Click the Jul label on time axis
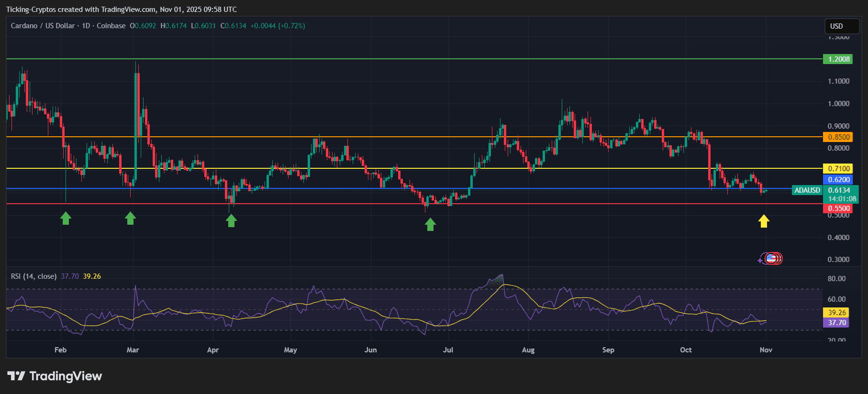This screenshot has width=868, height=394. click(448, 350)
